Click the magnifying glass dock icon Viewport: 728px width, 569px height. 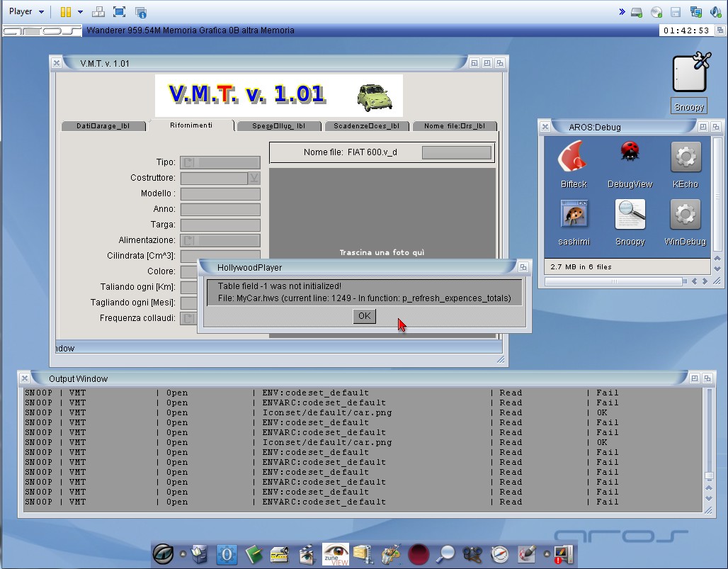click(x=445, y=554)
